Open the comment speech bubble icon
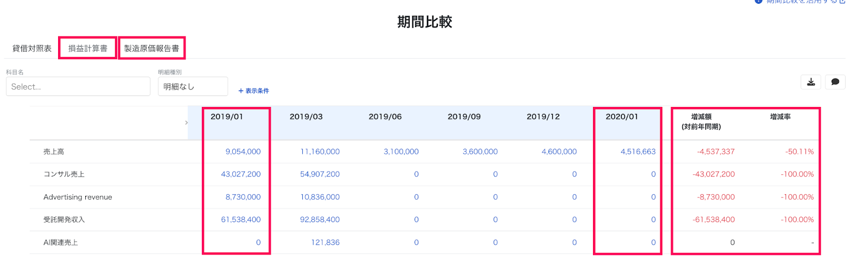 835,82
